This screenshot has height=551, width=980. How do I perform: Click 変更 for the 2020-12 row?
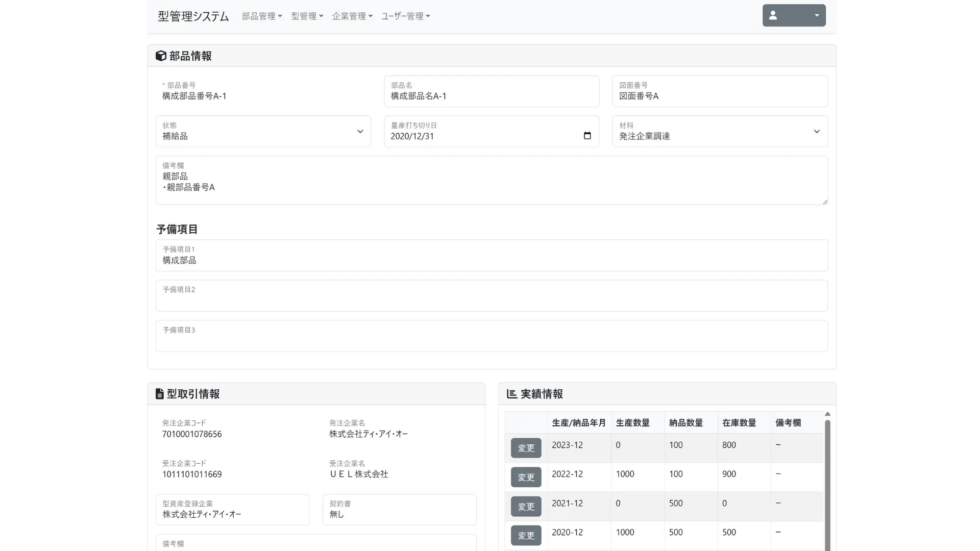click(x=526, y=535)
